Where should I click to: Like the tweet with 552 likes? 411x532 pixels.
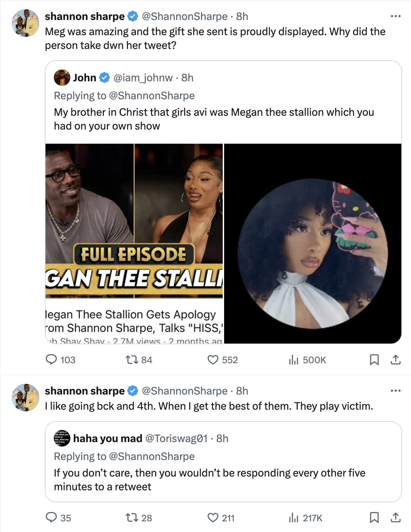pyautogui.click(x=213, y=360)
